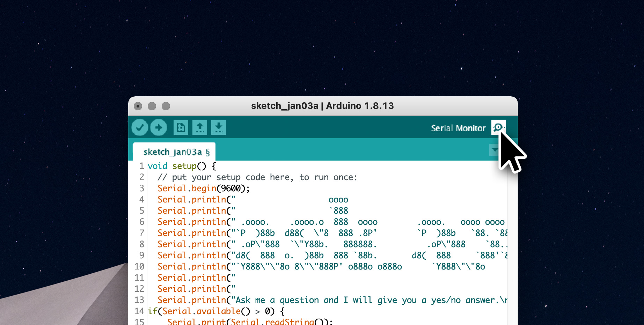This screenshot has width=644, height=325.
Task: Save the sketch with Save icon
Action: 219,127
